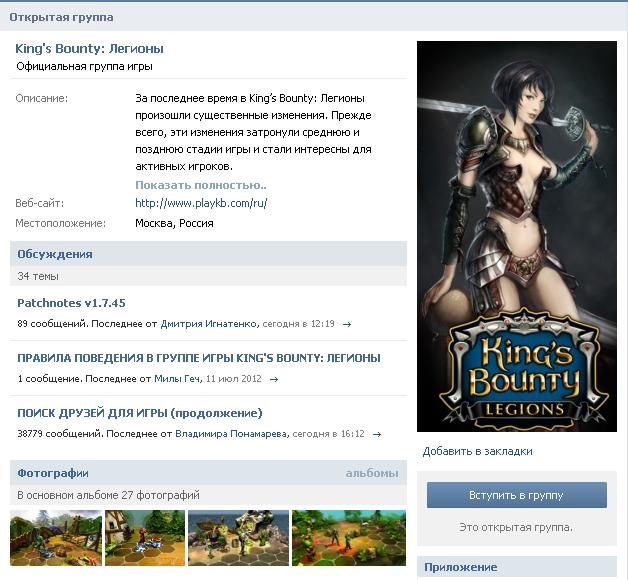Open the Фотографии section header
This screenshot has width=628, height=580.
point(53,473)
